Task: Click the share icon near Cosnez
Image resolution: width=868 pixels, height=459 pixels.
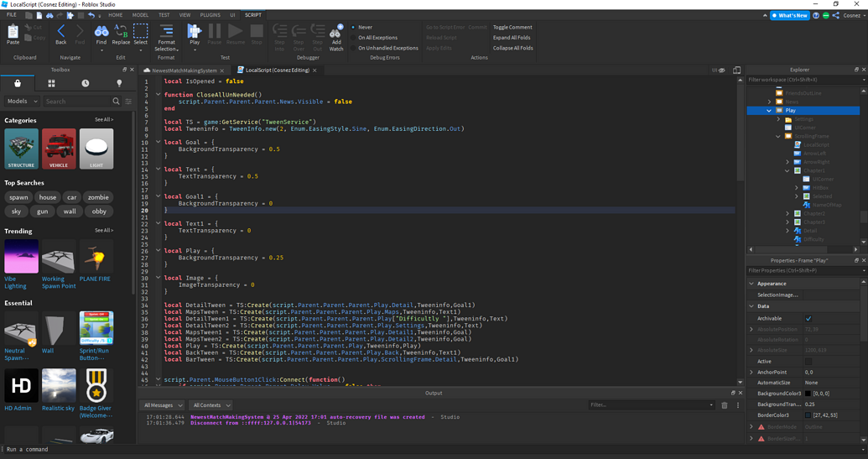Action: (x=836, y=15)
